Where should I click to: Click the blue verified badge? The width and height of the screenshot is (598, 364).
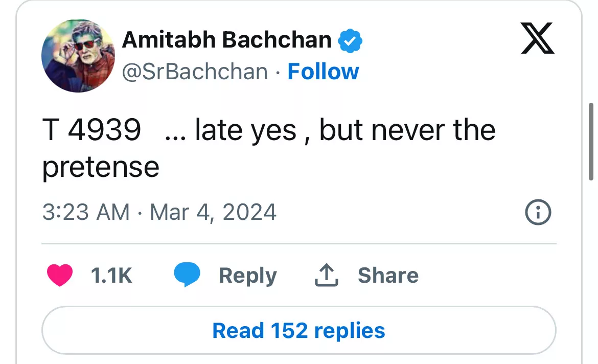(x=351, y=40)
